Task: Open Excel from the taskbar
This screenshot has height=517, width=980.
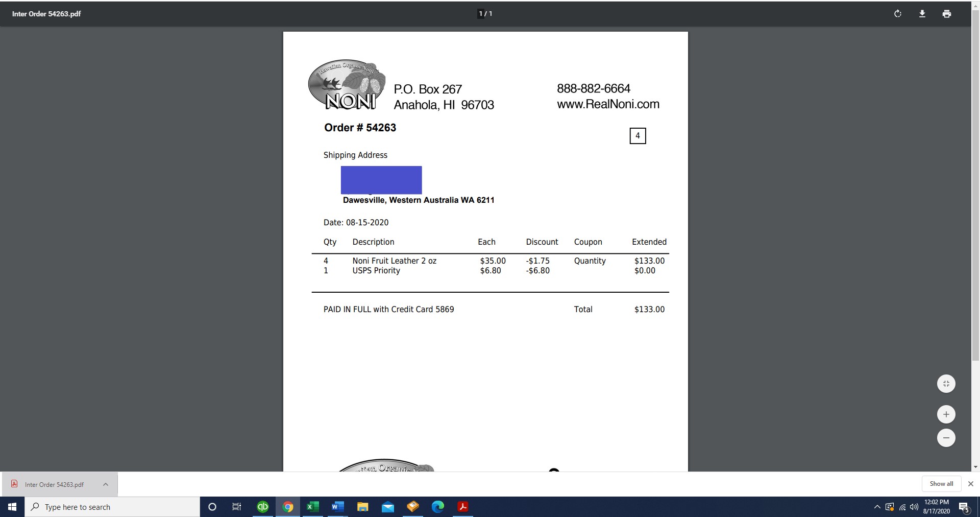Action: tap(312, 507)
